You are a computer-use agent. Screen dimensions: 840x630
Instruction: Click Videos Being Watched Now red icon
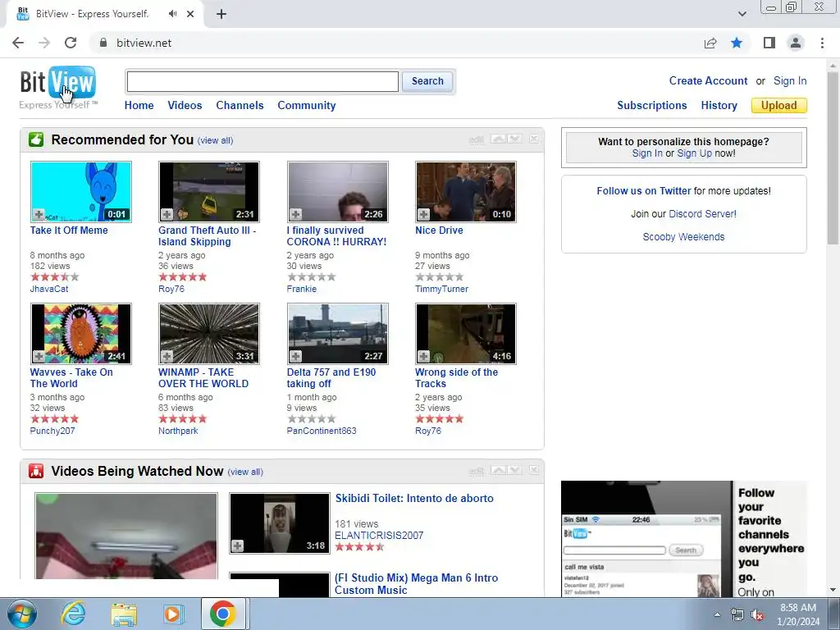36,471
